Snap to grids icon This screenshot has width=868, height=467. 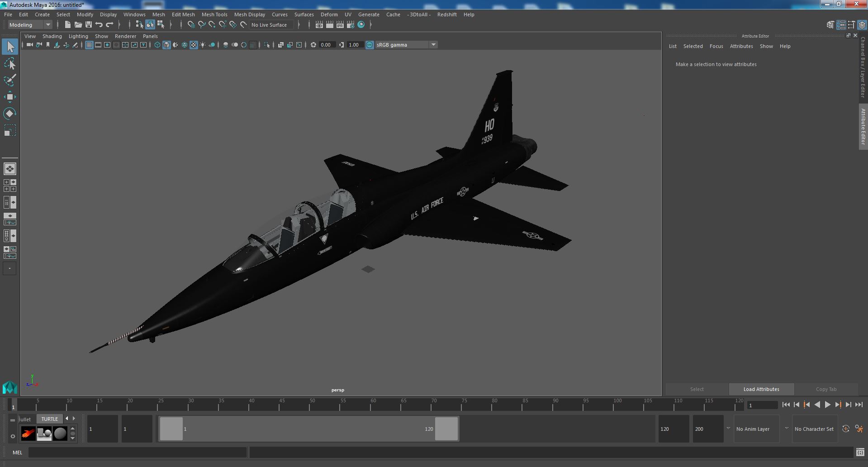point(191,25)
